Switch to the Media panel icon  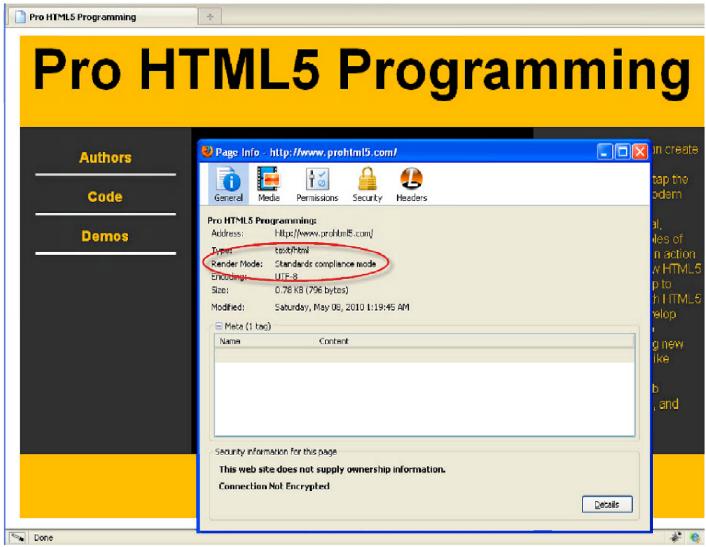click(x=270, y=181)
